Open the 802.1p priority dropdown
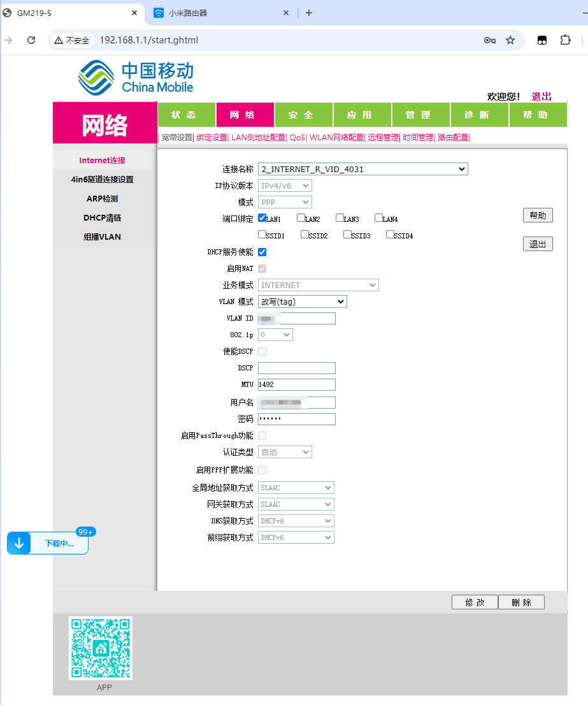The height and width of the screenshot is (705, 588). point(275,335)
